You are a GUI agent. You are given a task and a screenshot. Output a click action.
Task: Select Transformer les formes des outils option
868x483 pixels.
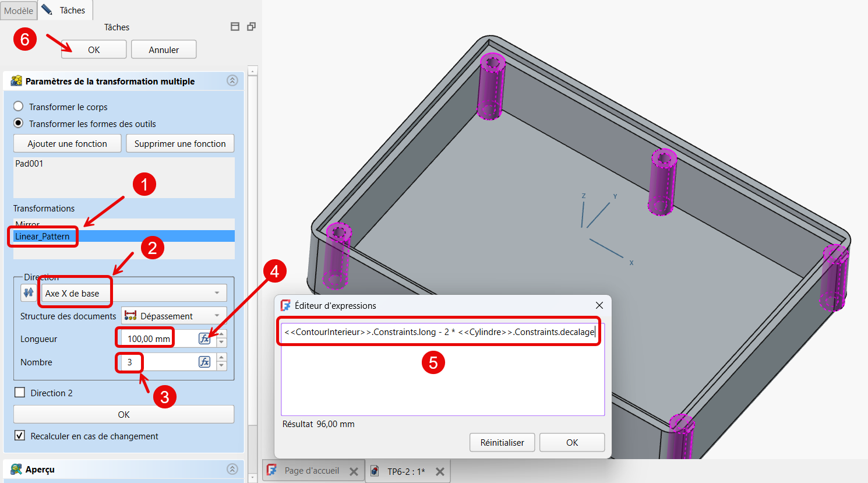tap(19, 124)
